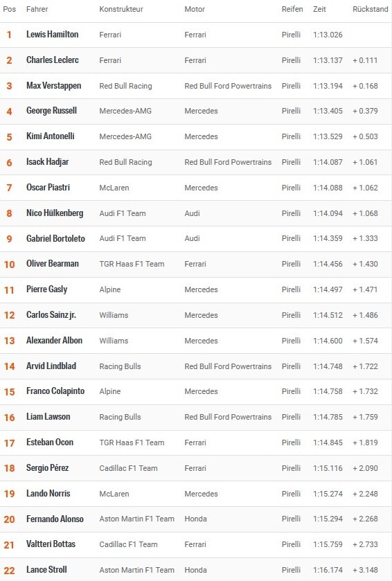This screenshot has height=581, width=392.
Task: Select Audi F1 Team in Bortoleto's row
Action: point(123,239)
